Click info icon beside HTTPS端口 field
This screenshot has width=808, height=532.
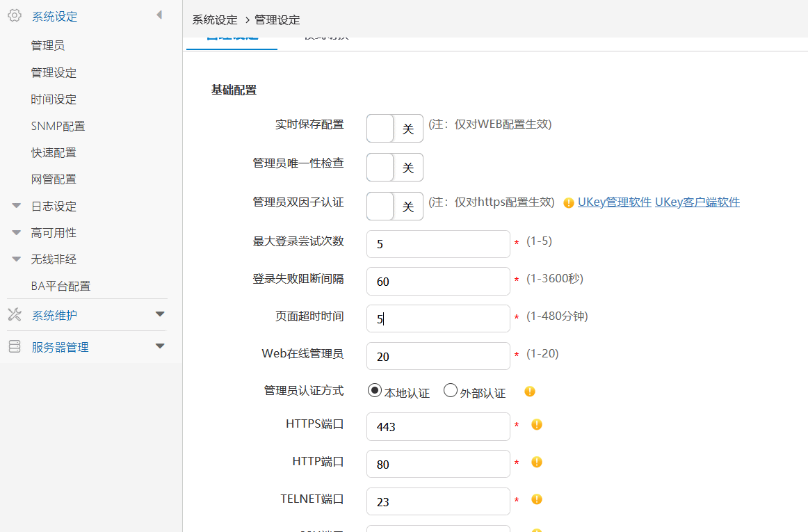click(x=537, y=424)
